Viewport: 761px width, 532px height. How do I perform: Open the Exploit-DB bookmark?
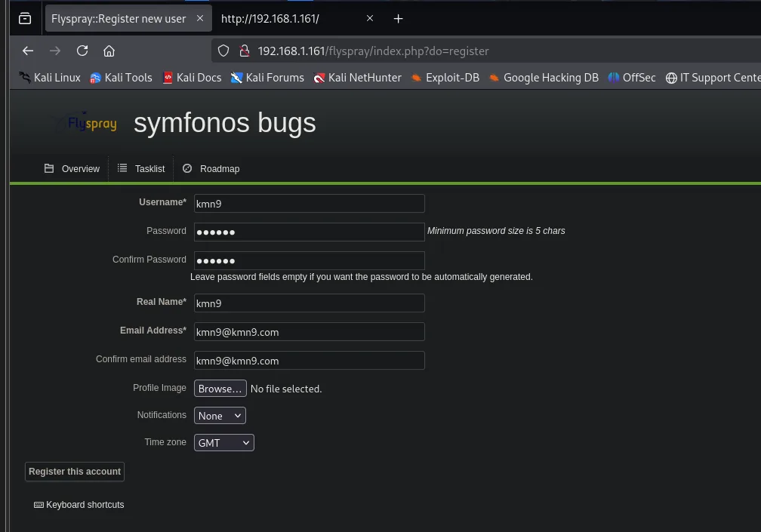(445, 78)
